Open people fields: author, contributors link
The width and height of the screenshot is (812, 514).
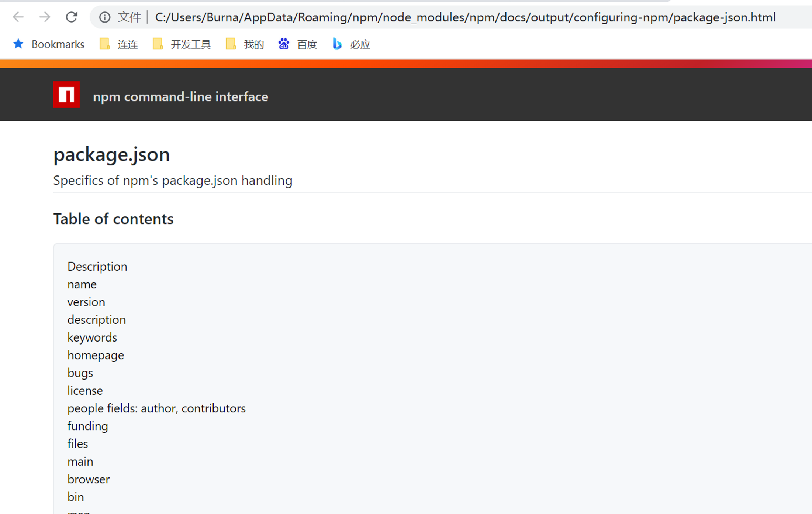tap(156, 408)
